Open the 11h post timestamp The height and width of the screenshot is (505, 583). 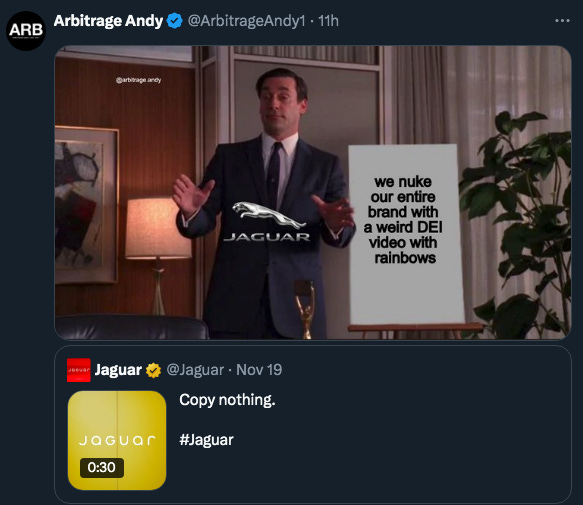(x=328, y=21)
